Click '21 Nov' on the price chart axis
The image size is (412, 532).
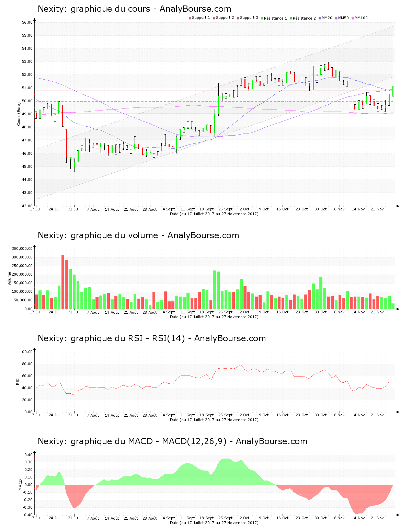tap(377, 209)
